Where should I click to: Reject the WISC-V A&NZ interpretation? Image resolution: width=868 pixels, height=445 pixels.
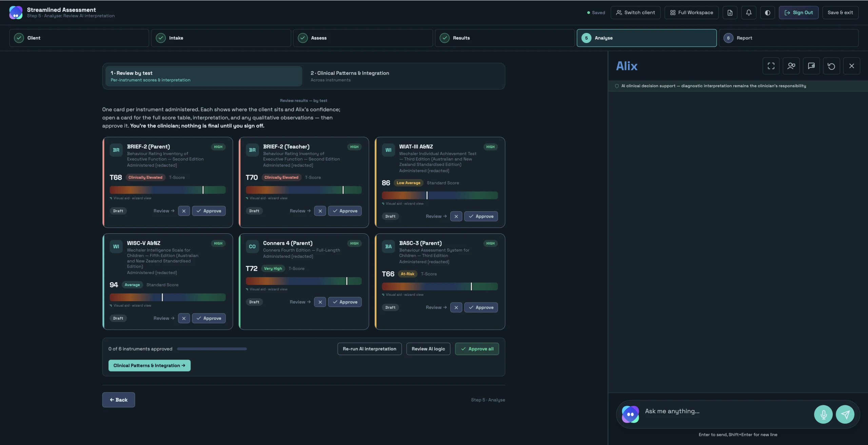tap(184, 318)
